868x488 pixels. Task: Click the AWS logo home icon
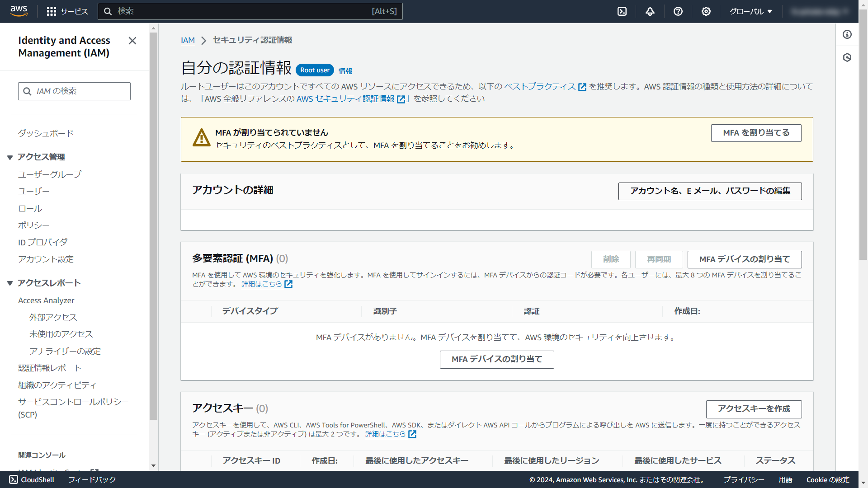click(19, 11)
